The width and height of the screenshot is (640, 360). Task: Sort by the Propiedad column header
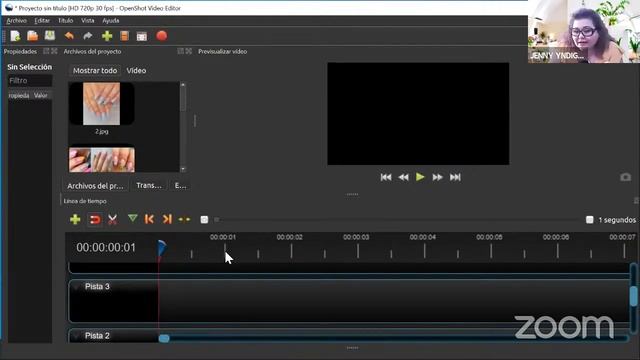(19, 96)
